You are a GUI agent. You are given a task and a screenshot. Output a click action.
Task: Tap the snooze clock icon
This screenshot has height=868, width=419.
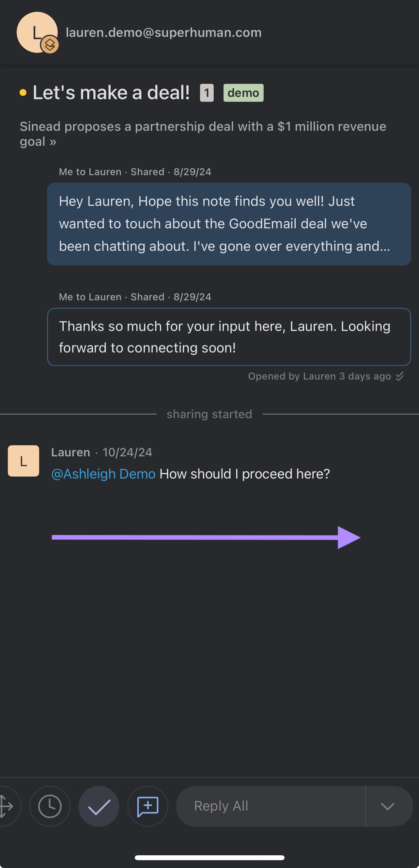click(x=50, y=806)
